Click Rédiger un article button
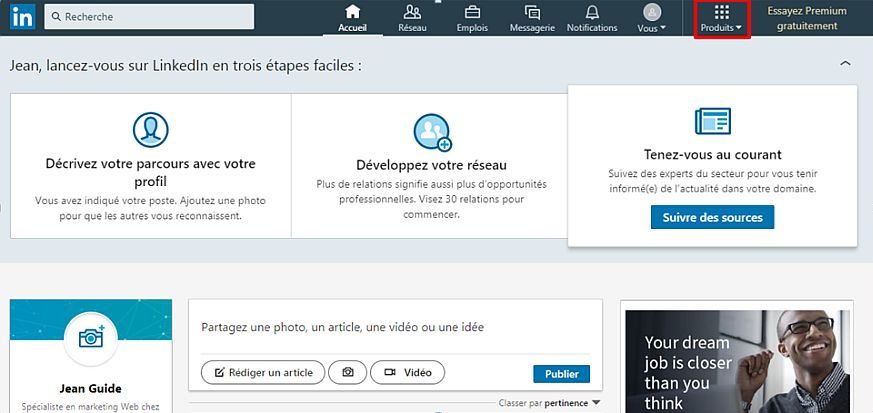The width and height of the screenshot is (873, 413). coord(263,372)
